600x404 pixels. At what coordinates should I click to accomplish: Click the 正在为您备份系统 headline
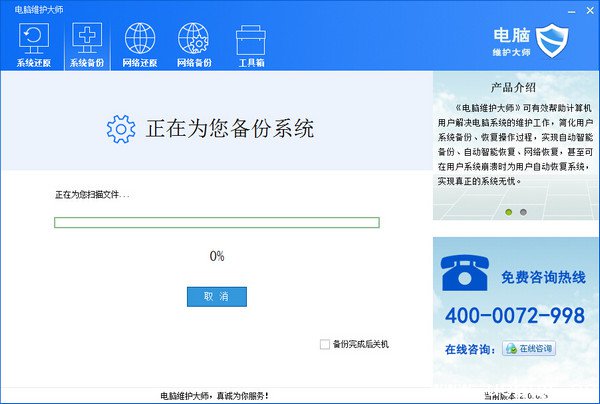(230, 128)
